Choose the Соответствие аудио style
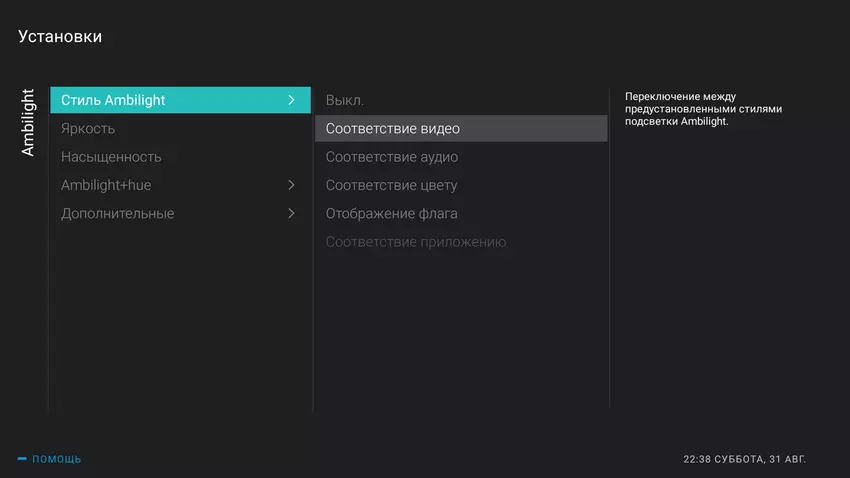The height and width of the screenshot is (478, 850). [392, 157]
